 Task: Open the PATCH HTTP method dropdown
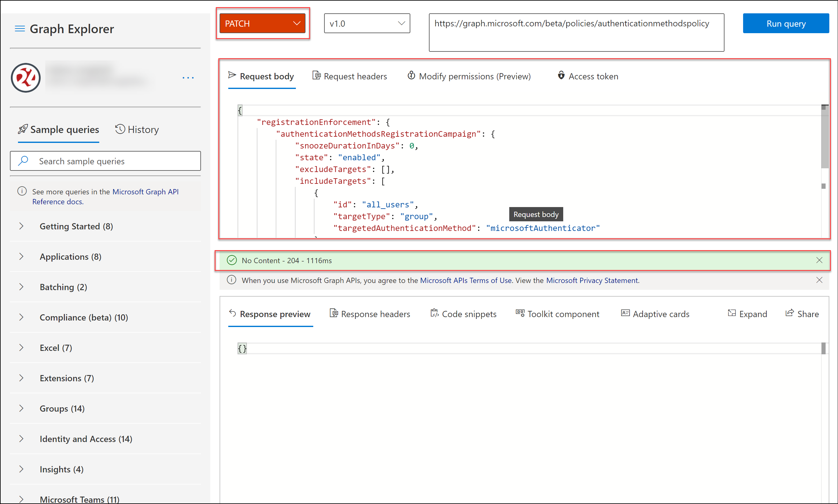tap(262, 24)
